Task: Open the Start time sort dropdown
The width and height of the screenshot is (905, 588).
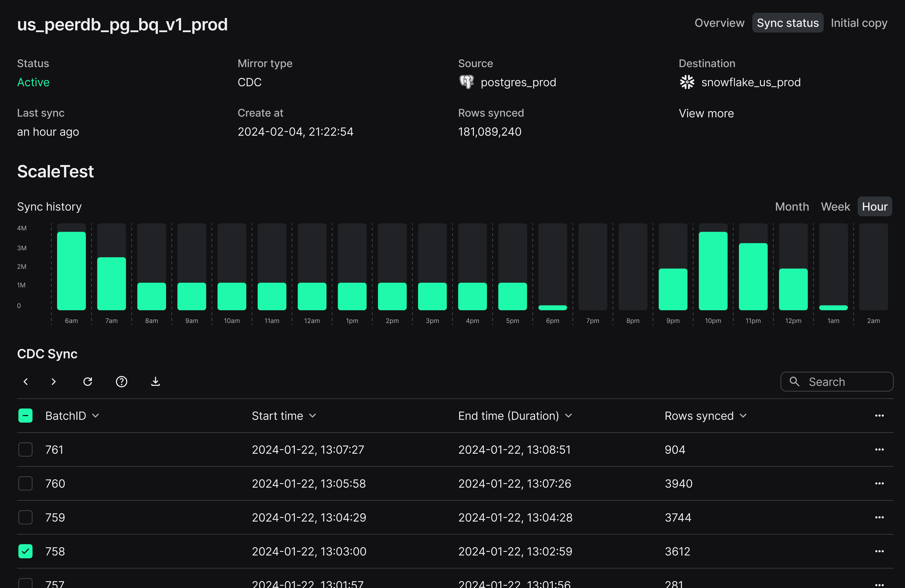Action: pyautogui.click(x=313, y=415)
